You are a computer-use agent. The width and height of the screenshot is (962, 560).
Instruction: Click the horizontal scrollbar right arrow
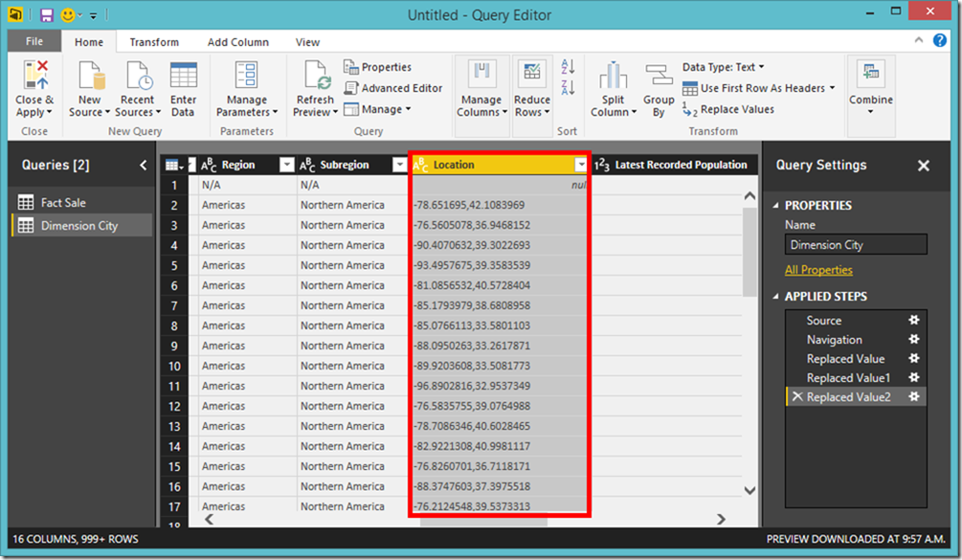point(721,520)
